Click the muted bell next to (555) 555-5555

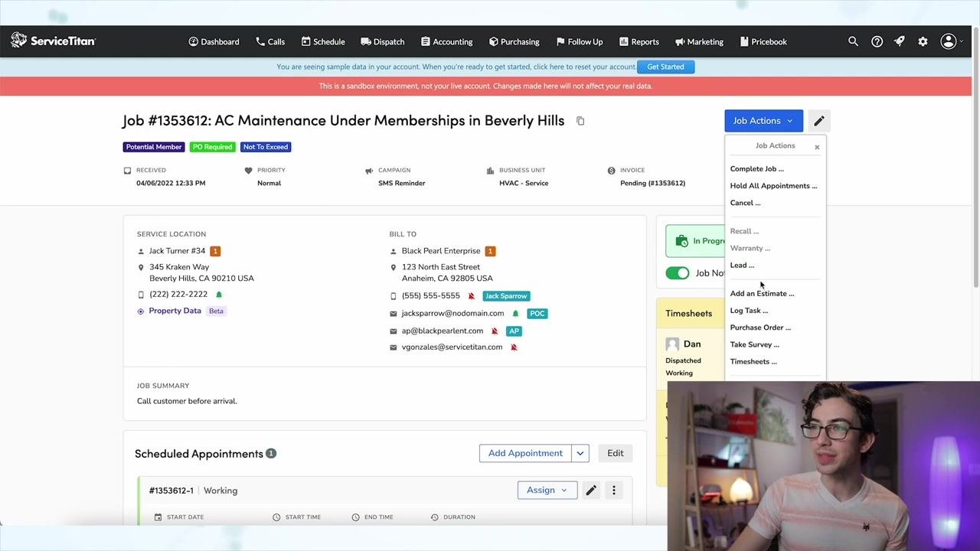click(472, 296)
